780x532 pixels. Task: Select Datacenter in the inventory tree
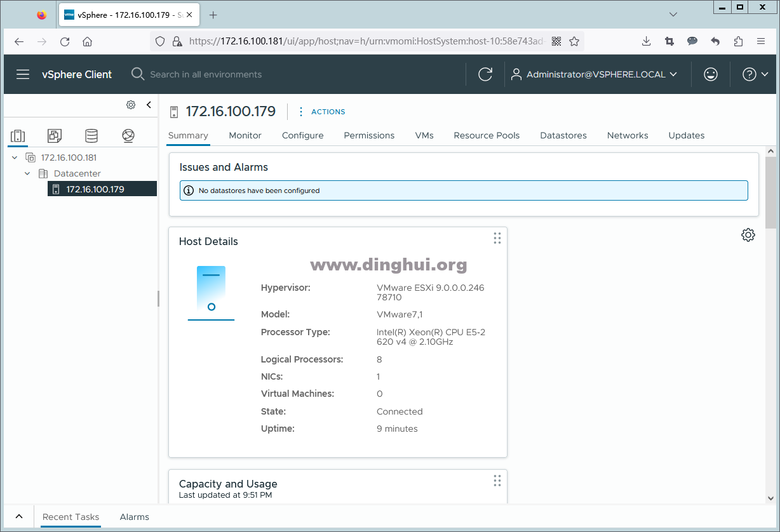pyautogui.click(x=77, y=173)
